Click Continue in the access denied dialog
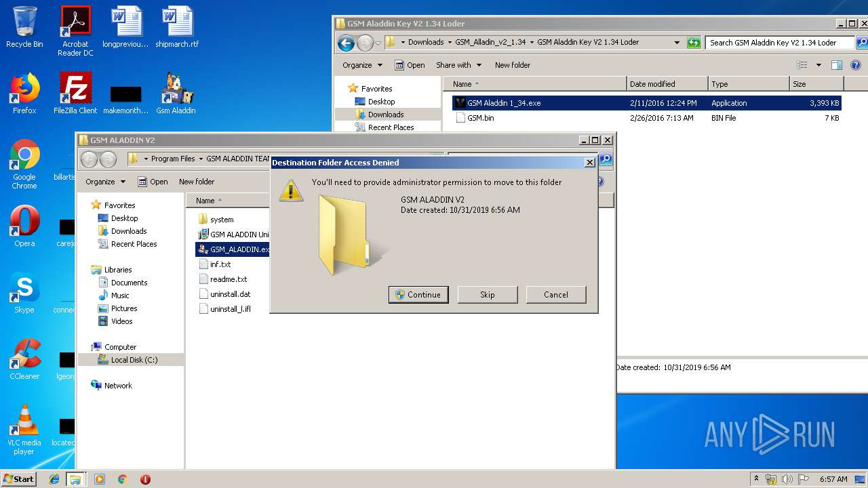Viewport: 868px width, 488px height. 418,295
